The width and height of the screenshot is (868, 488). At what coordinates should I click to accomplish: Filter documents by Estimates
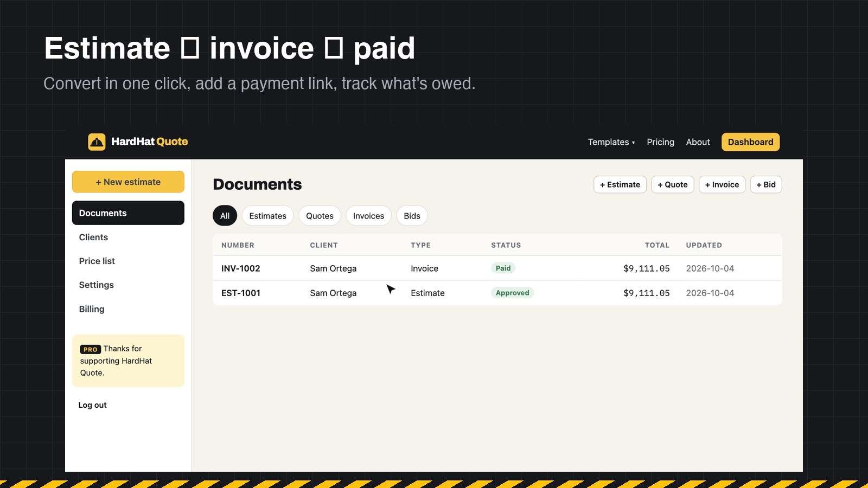(268, 216)
